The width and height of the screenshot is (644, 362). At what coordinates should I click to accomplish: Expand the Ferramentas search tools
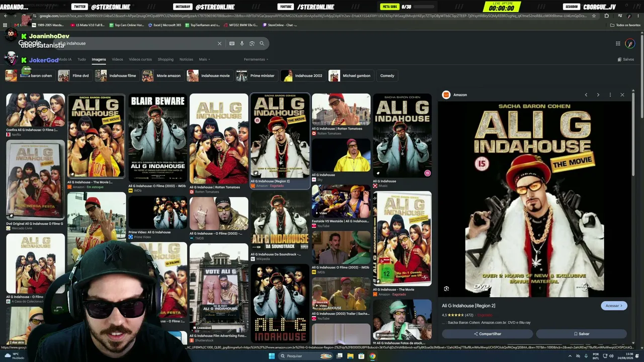pos(256,59)
